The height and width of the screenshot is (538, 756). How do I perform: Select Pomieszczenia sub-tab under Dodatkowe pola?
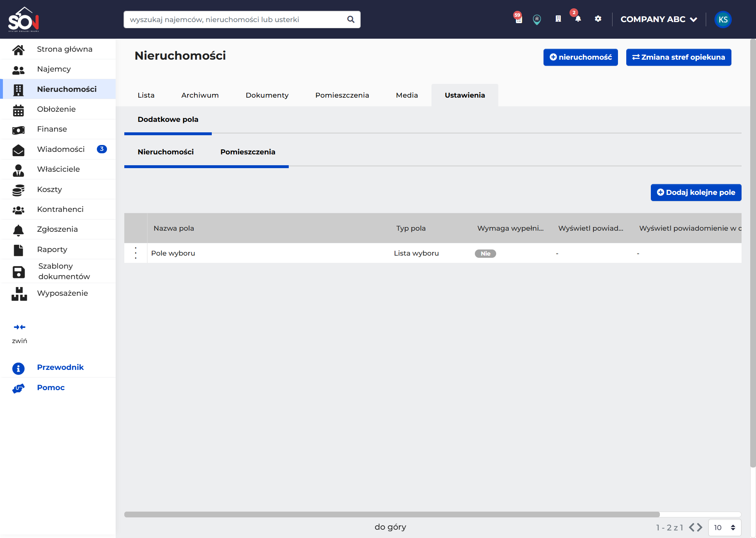[x=248, y=152]
